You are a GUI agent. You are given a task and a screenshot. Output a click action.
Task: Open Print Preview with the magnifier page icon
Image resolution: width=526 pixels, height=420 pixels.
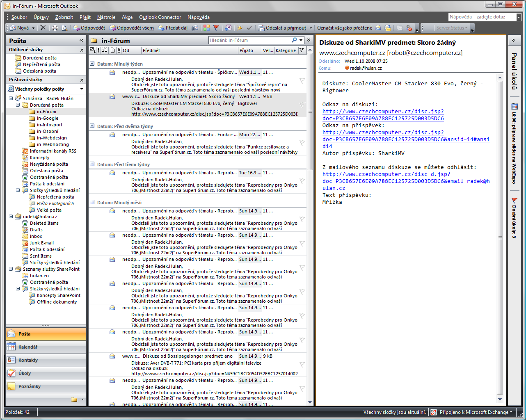coord(64,28)
